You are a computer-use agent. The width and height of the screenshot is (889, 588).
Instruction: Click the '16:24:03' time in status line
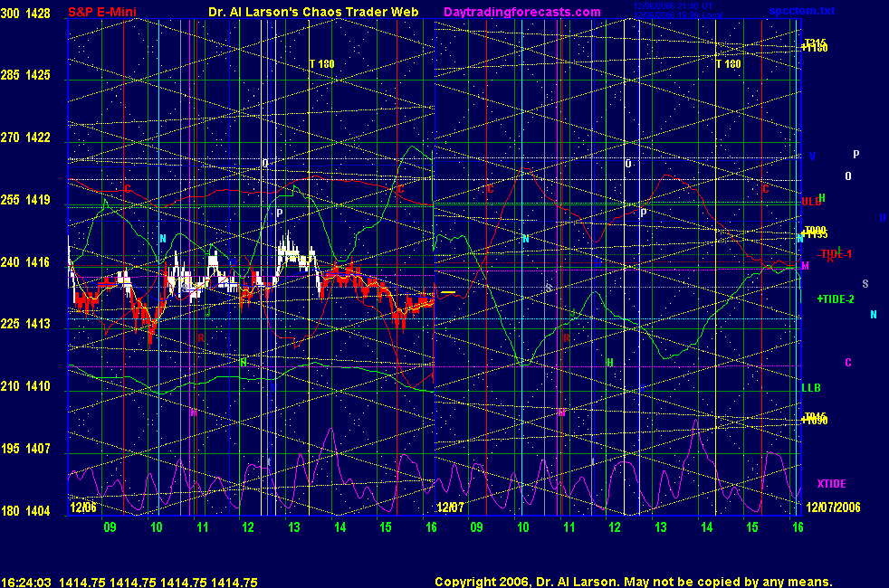point(26,583)
